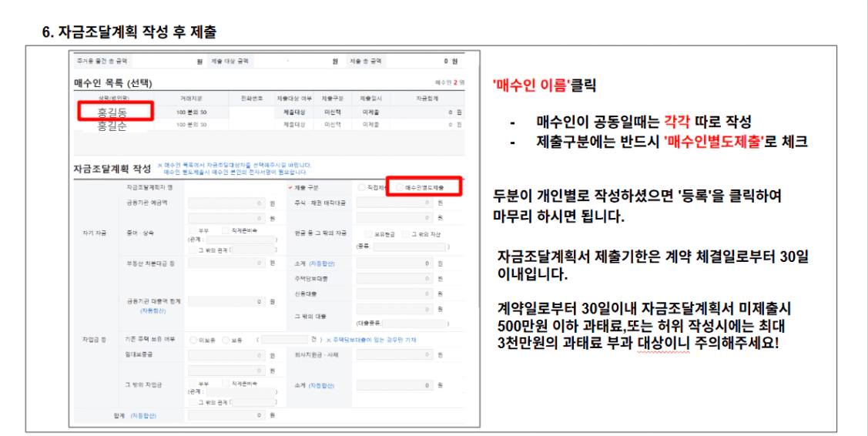This screenshot has width=868, height=436.
Task: Check 부부 under 증여·상속
Action: coord(193,230)
